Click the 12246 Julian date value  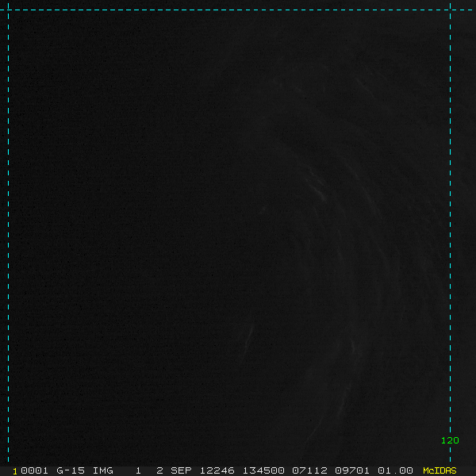(217, 470)
